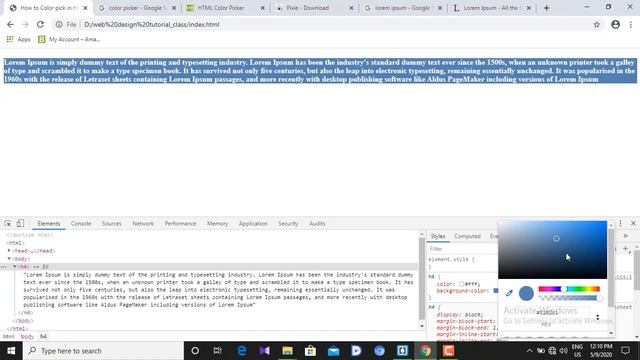Collapse the h4 element node in DOM tree
Image resolution: width=640 pixels, height=360 pixels.
(x=15, y=267)
